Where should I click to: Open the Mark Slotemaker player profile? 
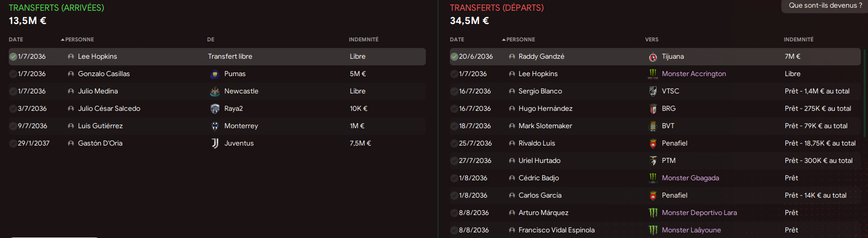545,126
